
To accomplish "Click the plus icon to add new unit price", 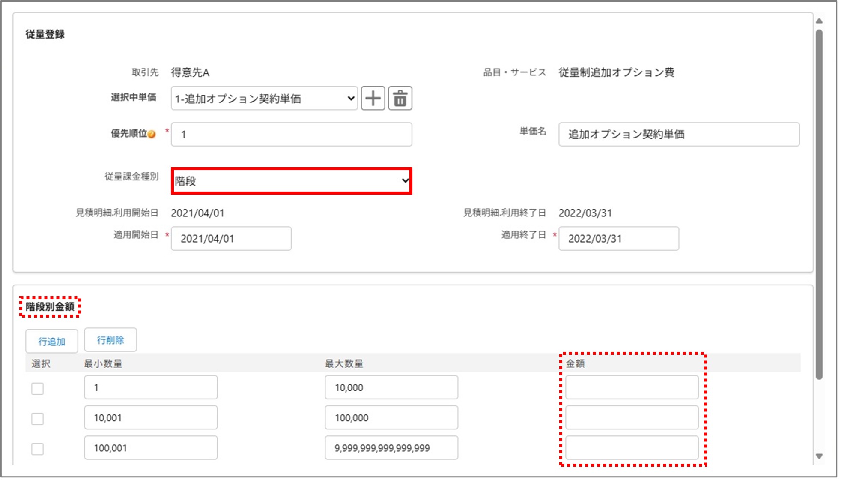I will point(373,98).
